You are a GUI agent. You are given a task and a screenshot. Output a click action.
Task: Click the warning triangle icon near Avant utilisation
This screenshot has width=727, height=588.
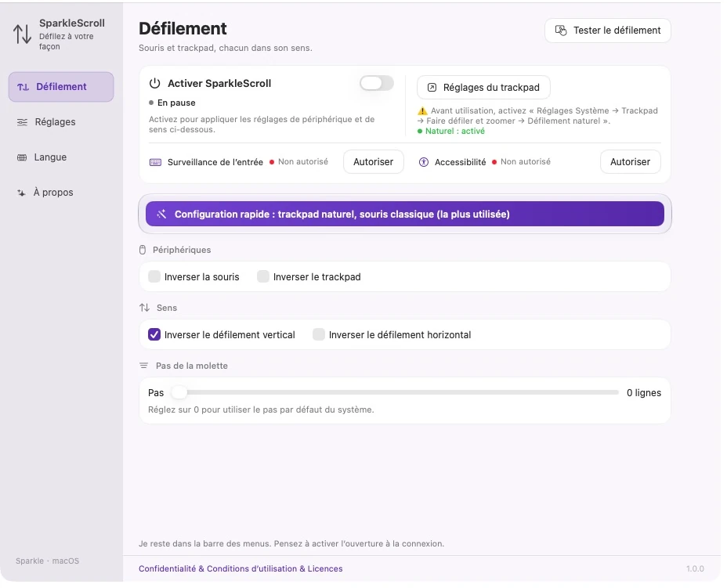(422, 111)
